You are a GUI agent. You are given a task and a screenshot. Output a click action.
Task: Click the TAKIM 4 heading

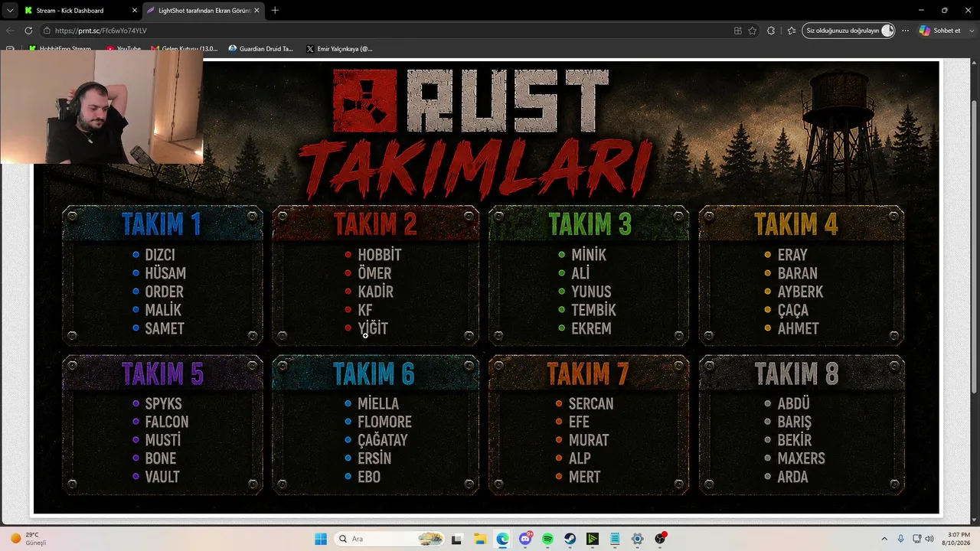point(796,224)
